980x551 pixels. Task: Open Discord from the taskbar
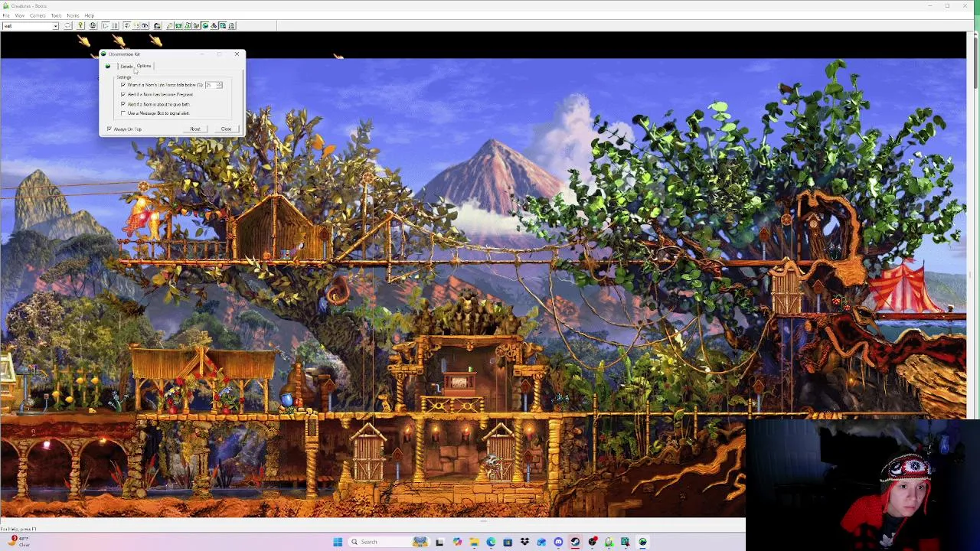(x=558, y=542)
